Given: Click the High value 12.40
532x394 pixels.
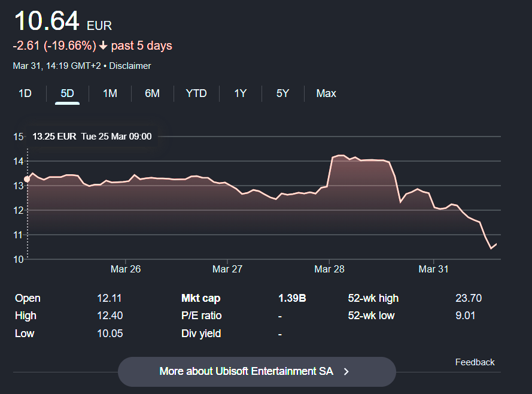Looking at the screenshot, I should [x=110, y=316].
